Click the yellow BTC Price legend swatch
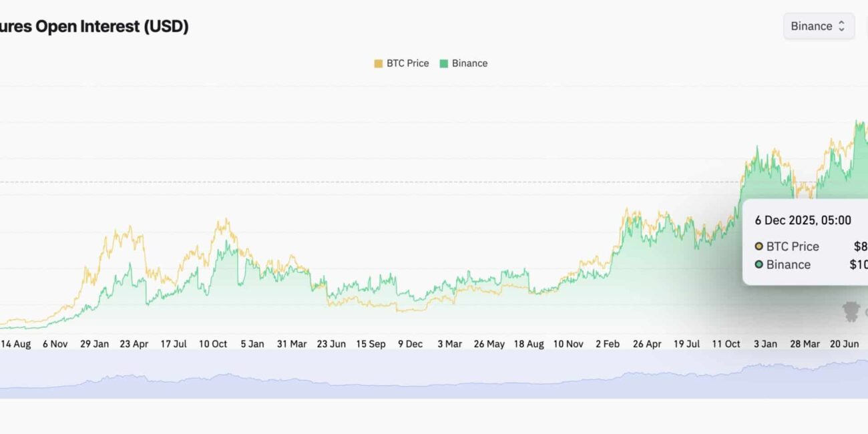The height and width of the screenshot is (434, 868). 379,63
